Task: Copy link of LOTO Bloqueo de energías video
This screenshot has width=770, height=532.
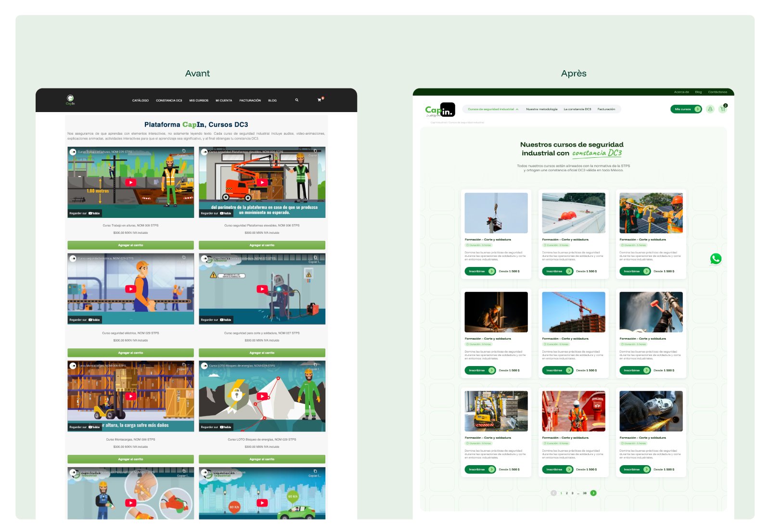Action: 314,367
